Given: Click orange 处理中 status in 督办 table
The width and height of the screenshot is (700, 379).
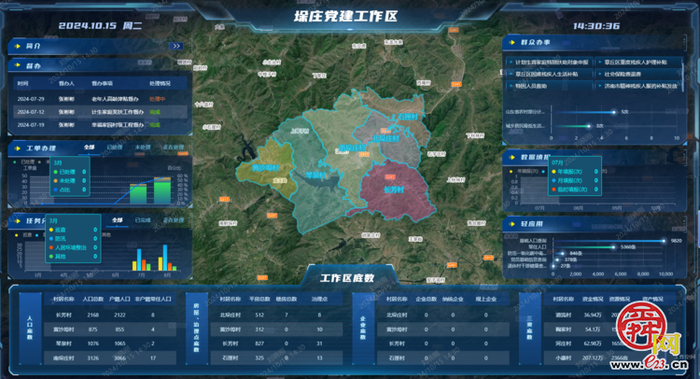Looking at the screenshot, I should pos(157,99).
